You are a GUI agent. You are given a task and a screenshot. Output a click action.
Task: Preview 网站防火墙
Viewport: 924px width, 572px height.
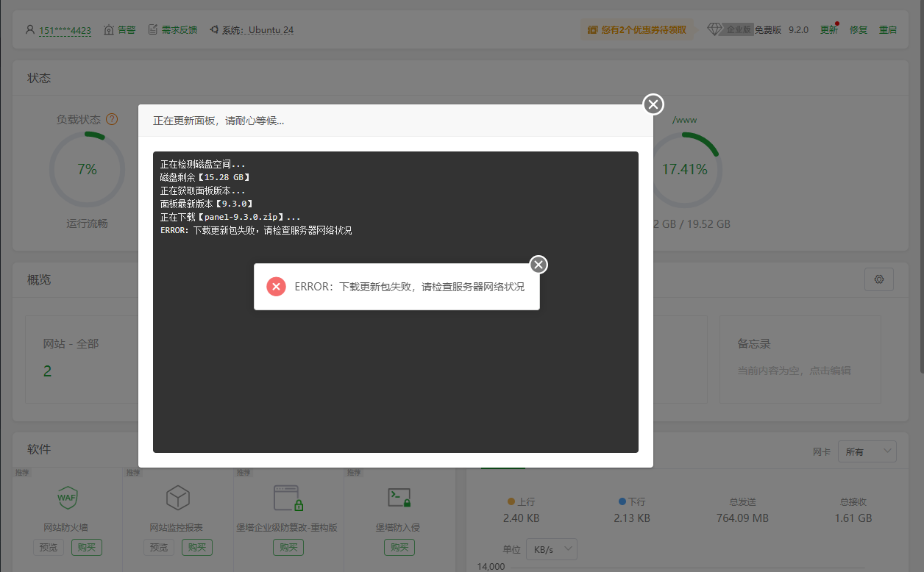48,547
